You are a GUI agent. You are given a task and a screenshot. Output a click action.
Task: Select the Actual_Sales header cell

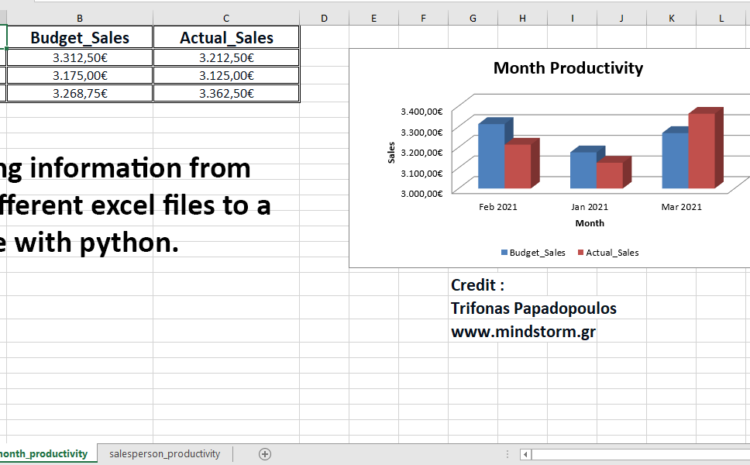click(x=226, y=37)
